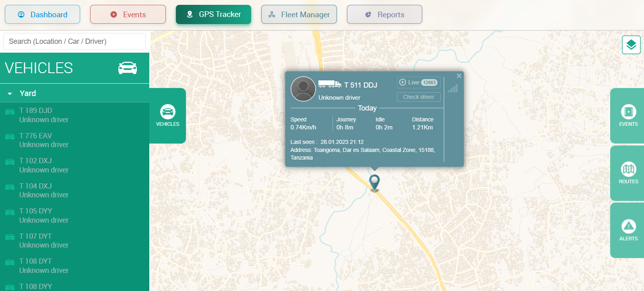The width and height of the screenshot is (644, 291).
Task: Open the Events side panel icon
Action: coord(628,116)
